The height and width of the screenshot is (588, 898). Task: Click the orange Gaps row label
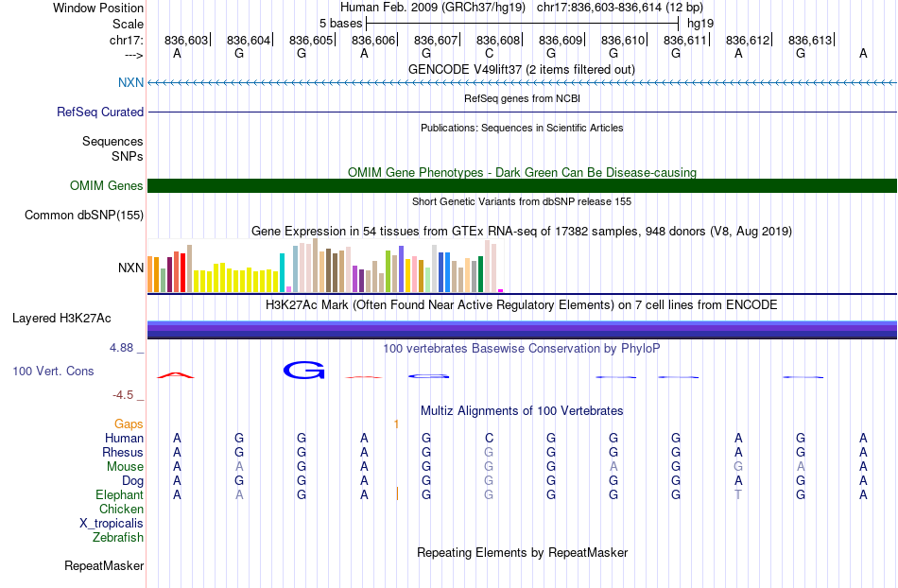coord(129,424)
